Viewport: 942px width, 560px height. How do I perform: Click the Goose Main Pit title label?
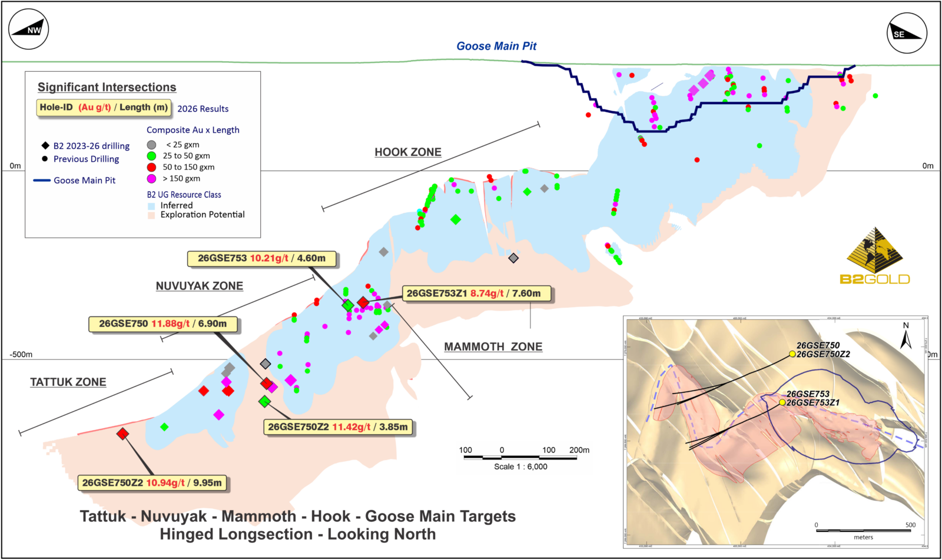click(x=496, y=46)
